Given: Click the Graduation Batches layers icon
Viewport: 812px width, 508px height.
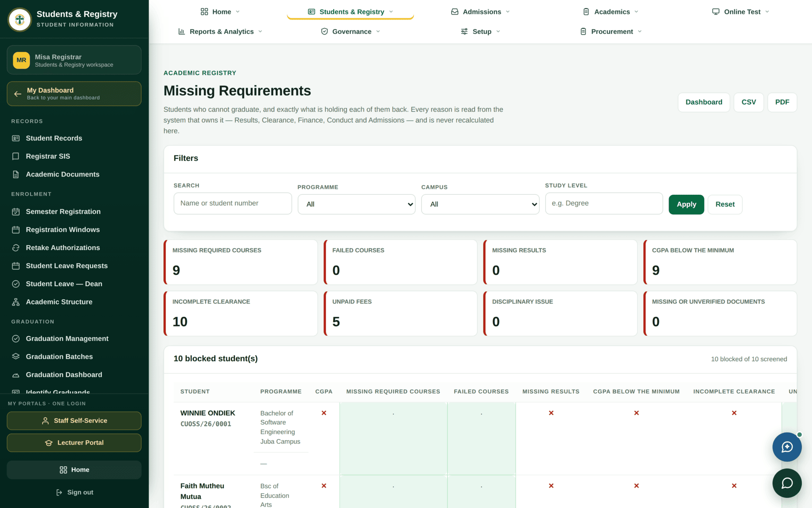Looking at the screenshot, I should [16, 356].
